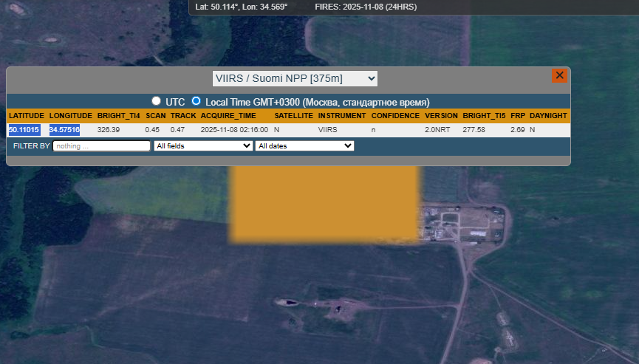Open the VIIRS / Suomi NPP dropdown

(294, 78)
